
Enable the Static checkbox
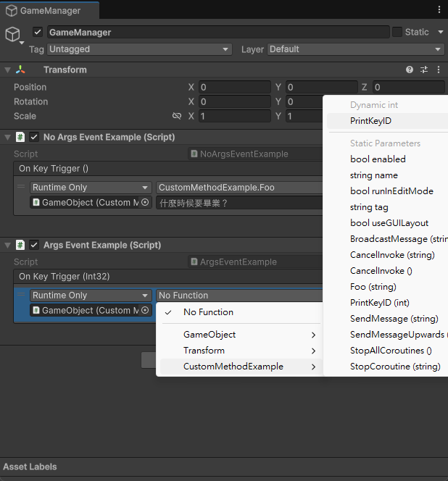[397, 32]
